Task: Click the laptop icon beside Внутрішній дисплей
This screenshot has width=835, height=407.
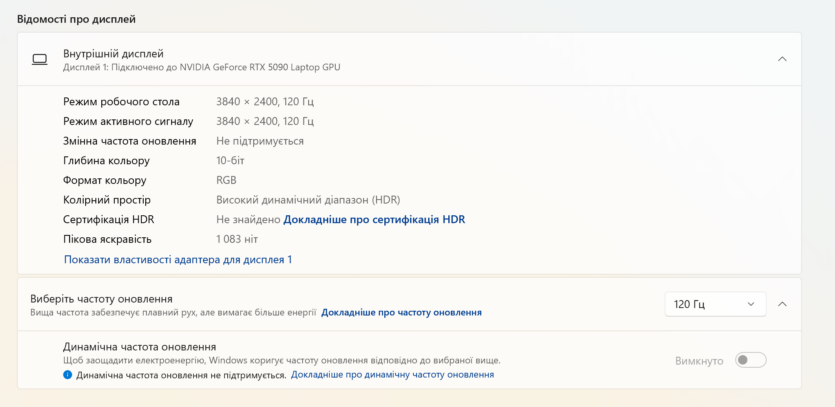Action: point(39,59)
